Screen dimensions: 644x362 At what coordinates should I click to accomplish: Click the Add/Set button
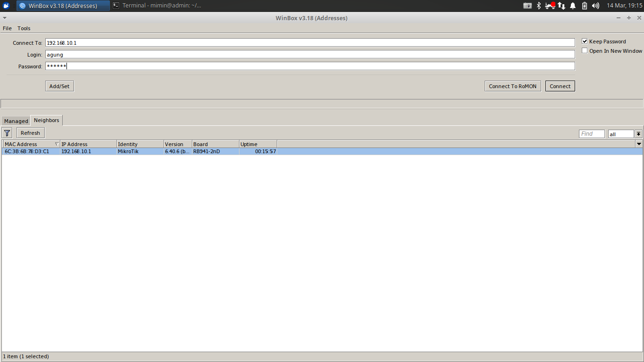point(59,86)
